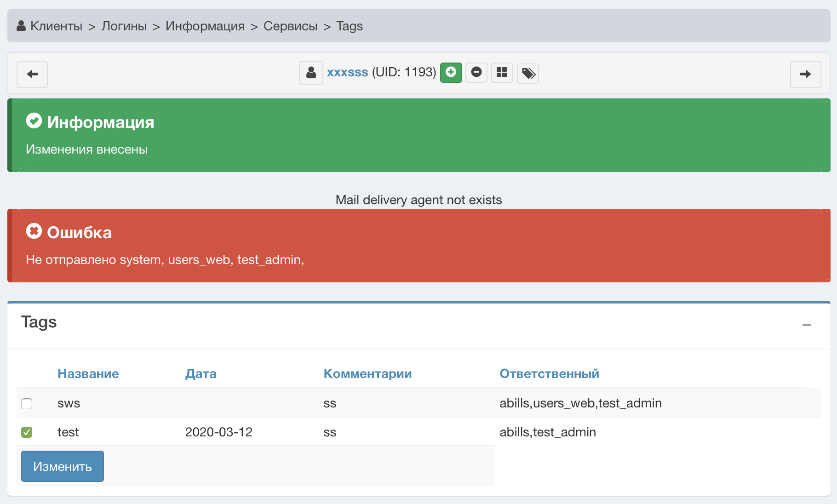Enable the sws tag checkbox
Image resolution: width=837 pixels, height=504 pixels.
pyautogui.click(x=27, y=404)
